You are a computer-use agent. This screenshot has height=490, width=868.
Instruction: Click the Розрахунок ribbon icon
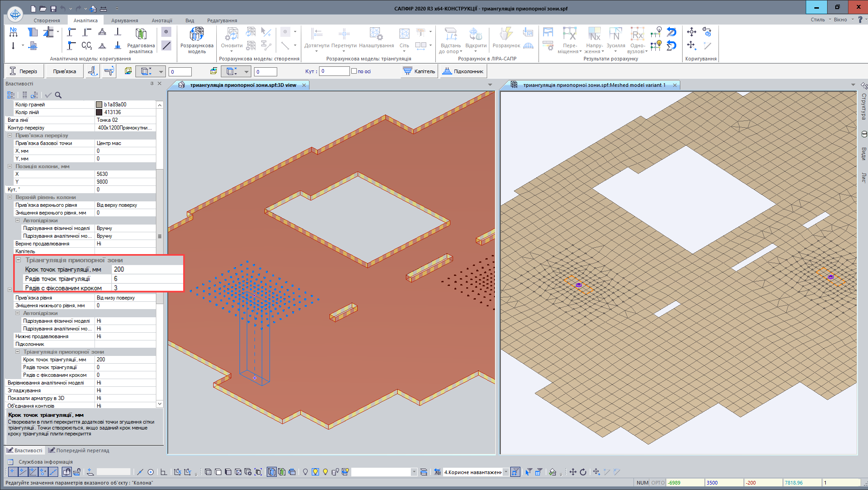(x=506, y=35)
